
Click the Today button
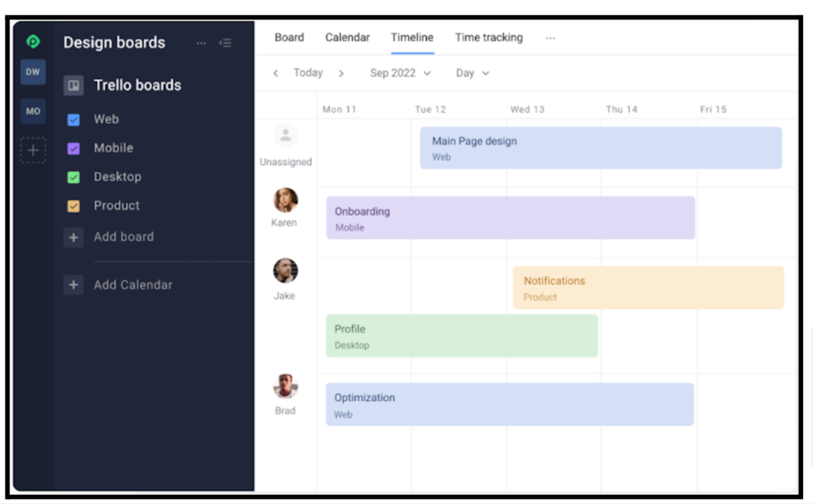pos(308,73)
